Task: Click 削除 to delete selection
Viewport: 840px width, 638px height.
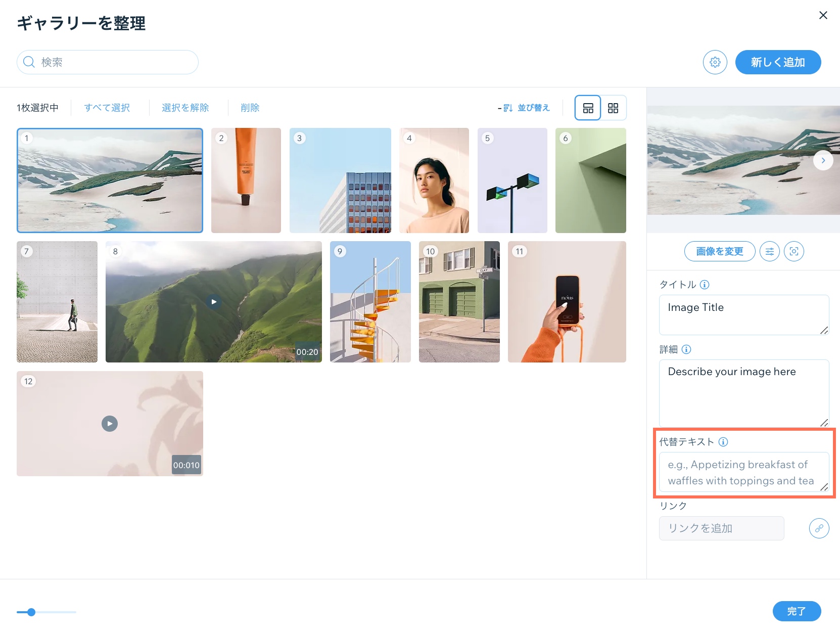Action: (x=250, y=108)
